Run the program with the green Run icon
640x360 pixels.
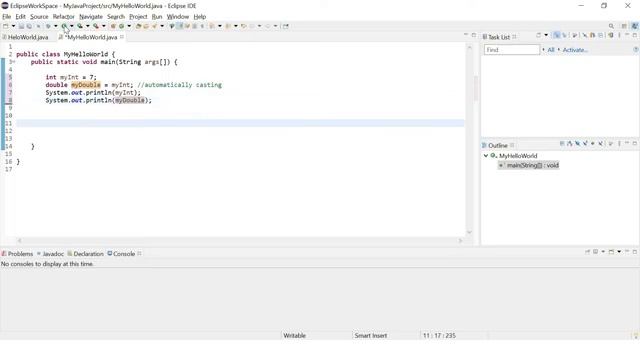coord(64,26)
